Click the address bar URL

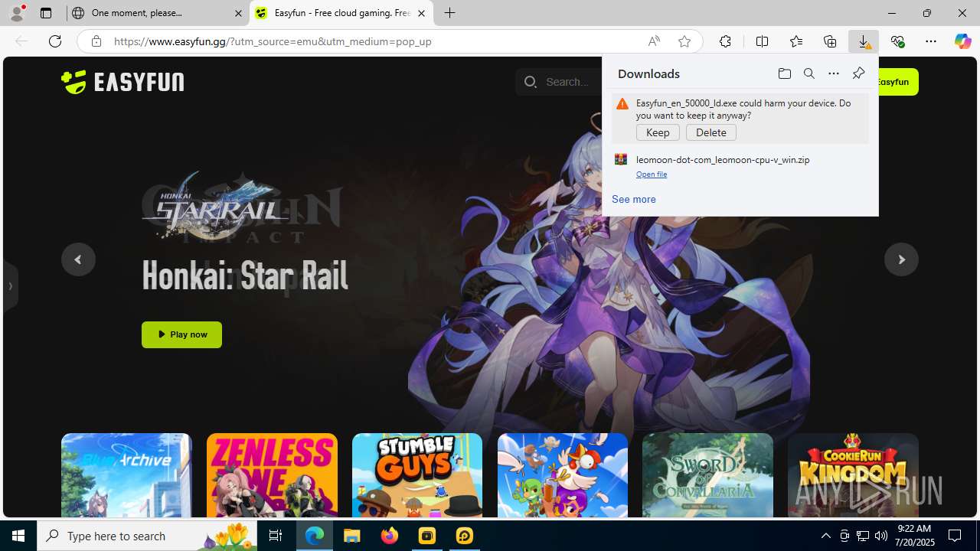(273, 41)
